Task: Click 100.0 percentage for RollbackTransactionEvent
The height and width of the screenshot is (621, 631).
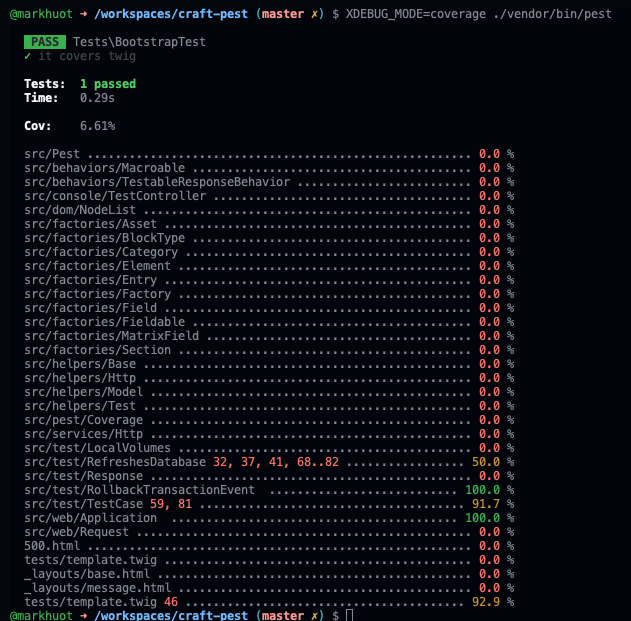Action: [483, 490]
